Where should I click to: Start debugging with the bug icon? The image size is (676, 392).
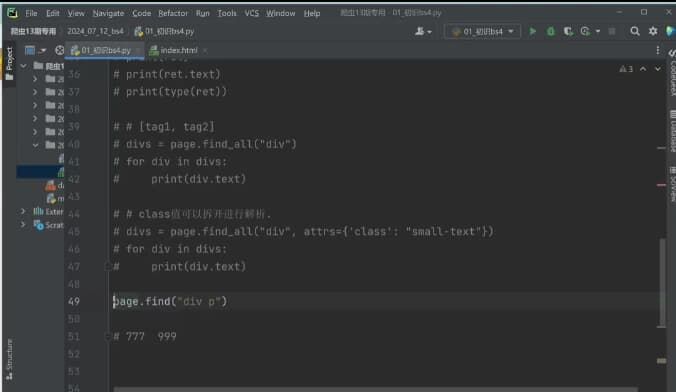click(551, 31)
